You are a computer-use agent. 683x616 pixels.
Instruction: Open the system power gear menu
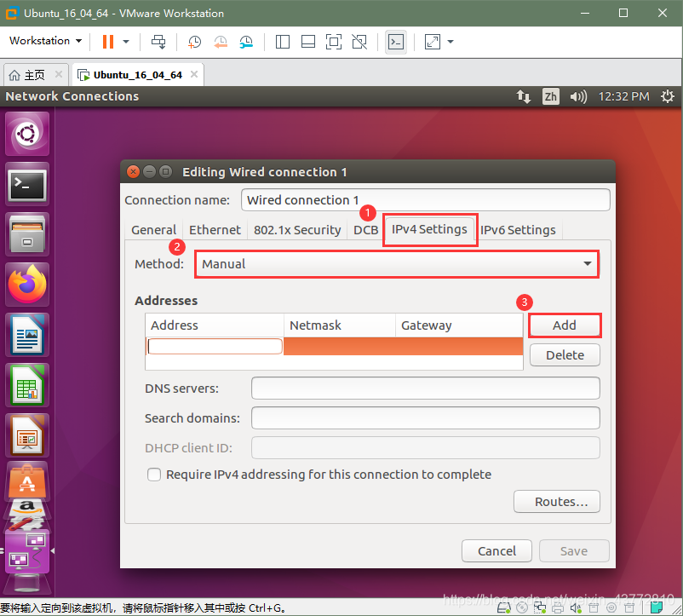point(668,96)
